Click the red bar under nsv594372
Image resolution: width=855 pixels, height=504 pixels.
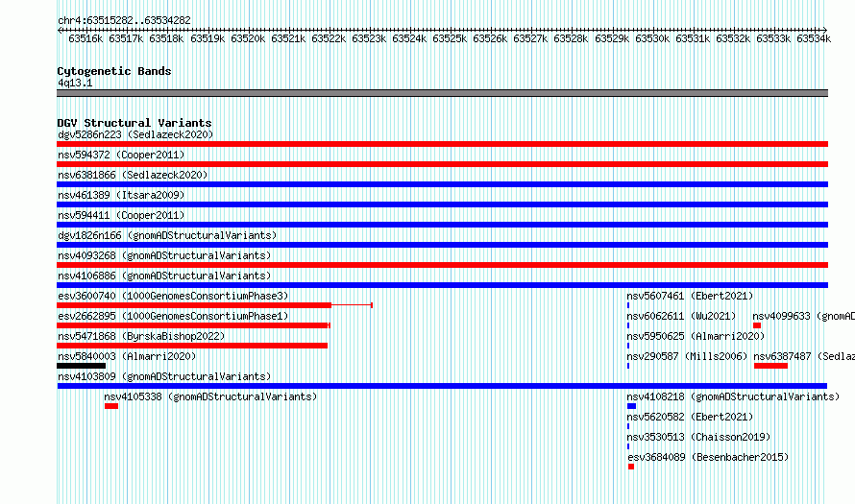click(442, 164)
